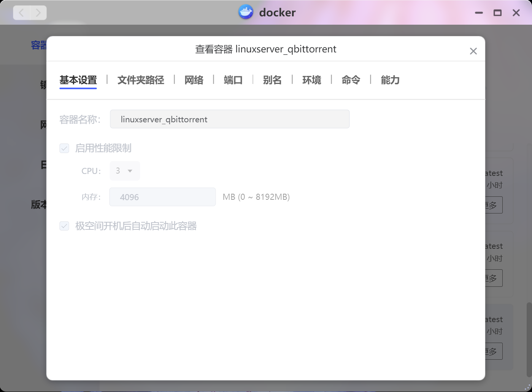The width and height of the screenshot is (532, 392).
Task: Click the 容器名称 input field
Action: point(230,119)
